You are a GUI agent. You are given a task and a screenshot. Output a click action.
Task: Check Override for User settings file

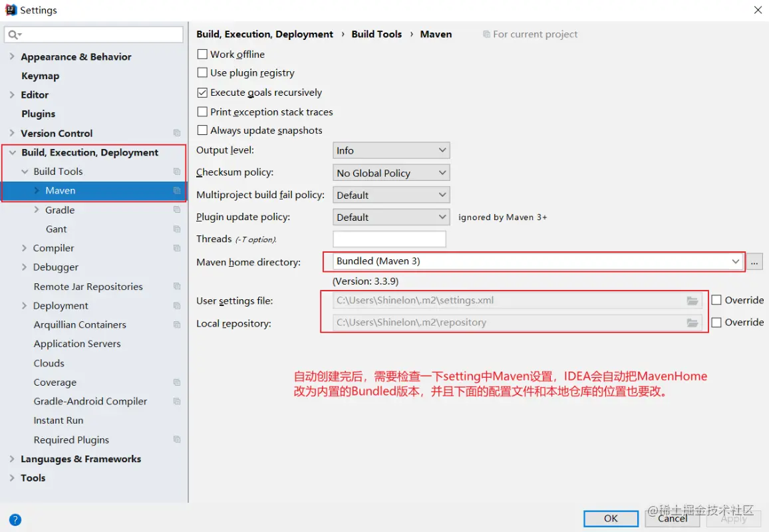point(716,300)
